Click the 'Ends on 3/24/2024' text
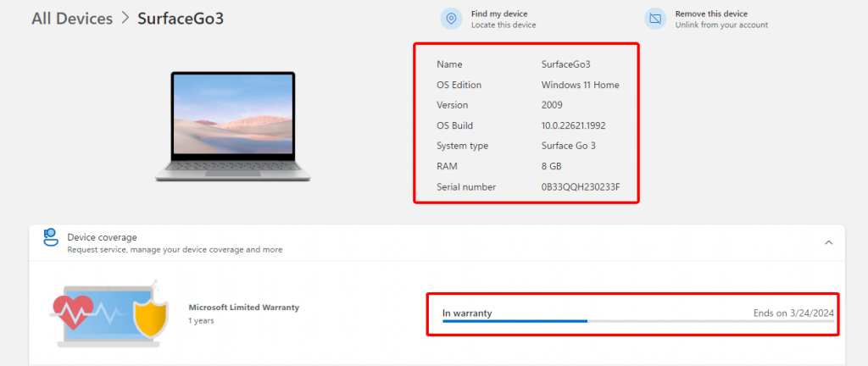Screen dimensions: 868x366 coord(793,313)
